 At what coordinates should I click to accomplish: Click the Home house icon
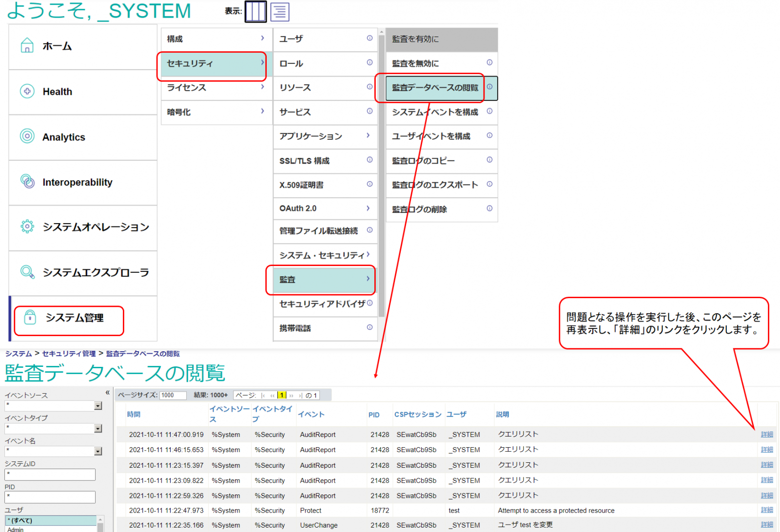click(x=27, y=46)
